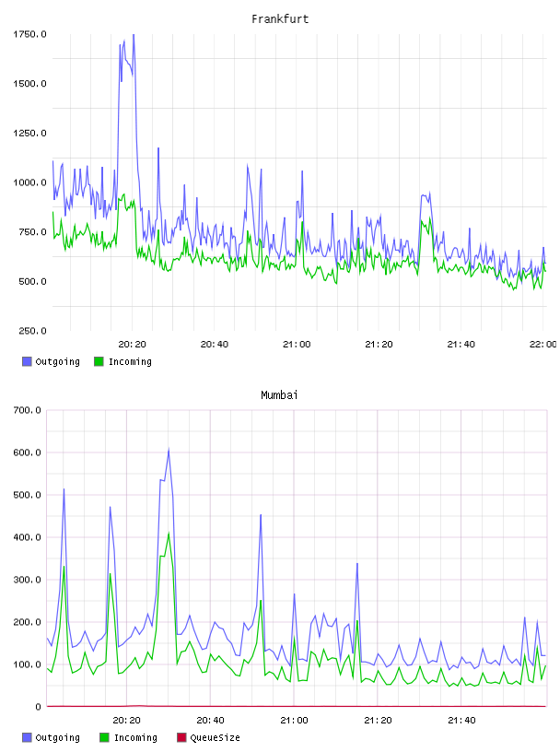Click the 1250.0 y-axis value on Frankfurt chart
Image resolution: width=560 pixels, height=752 pixels.
(29, 133)
